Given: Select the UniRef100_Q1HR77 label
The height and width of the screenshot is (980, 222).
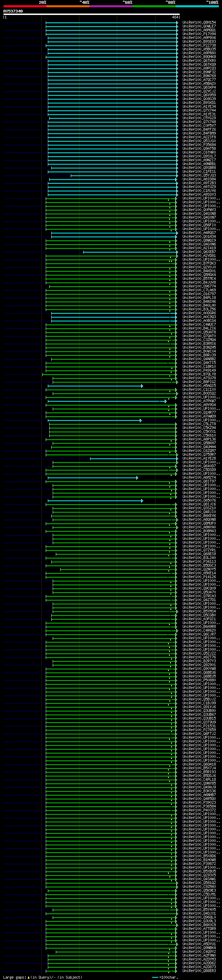Looking at the screenshot, I should 199,412.
